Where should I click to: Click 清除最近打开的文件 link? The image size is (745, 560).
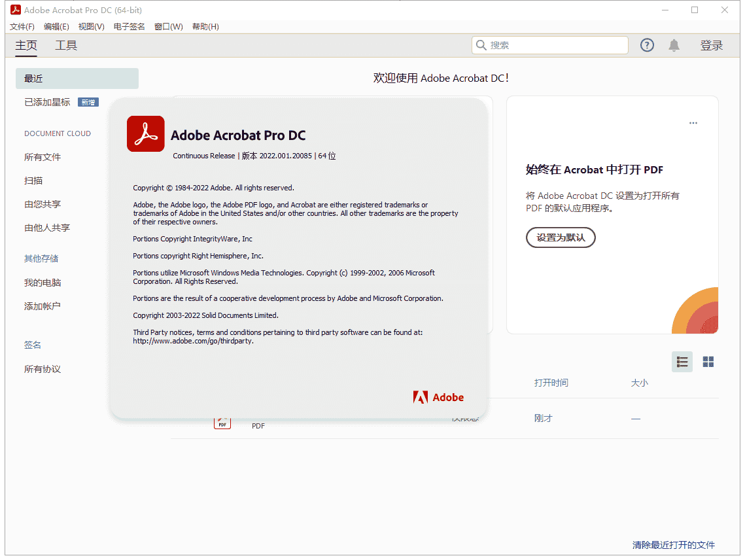click(673, 545)
